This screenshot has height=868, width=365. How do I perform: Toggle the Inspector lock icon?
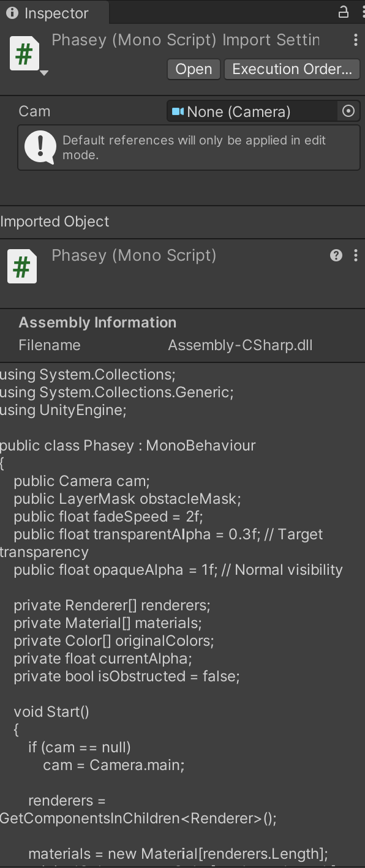point(344,12)
